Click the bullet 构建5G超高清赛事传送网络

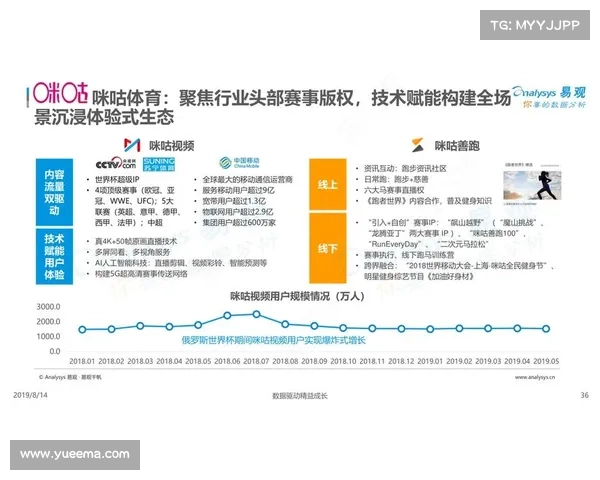point(141,274)
